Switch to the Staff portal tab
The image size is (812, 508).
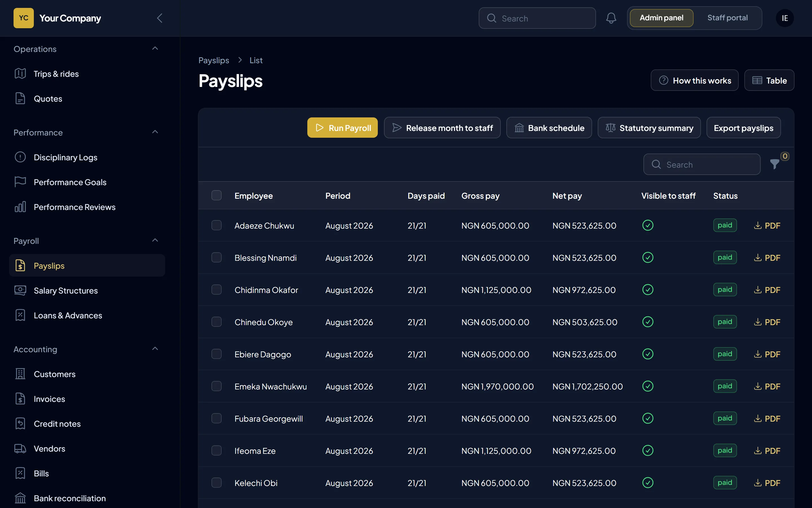coord(727,18)
